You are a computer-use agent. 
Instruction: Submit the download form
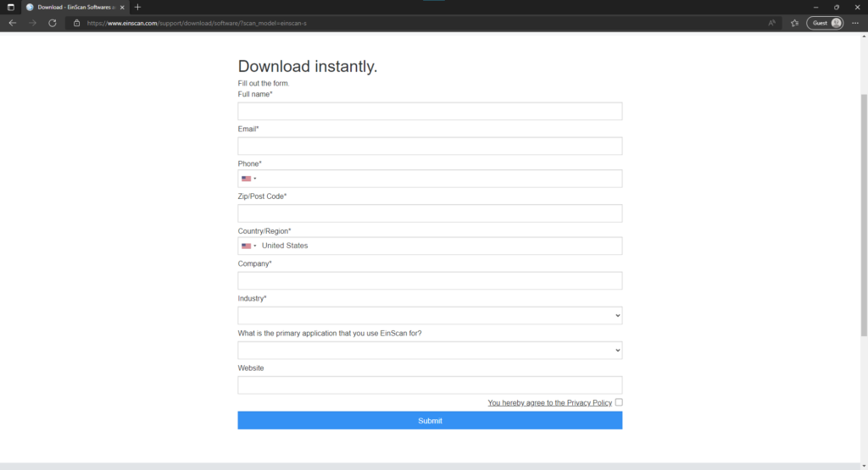tap(430, 421)
